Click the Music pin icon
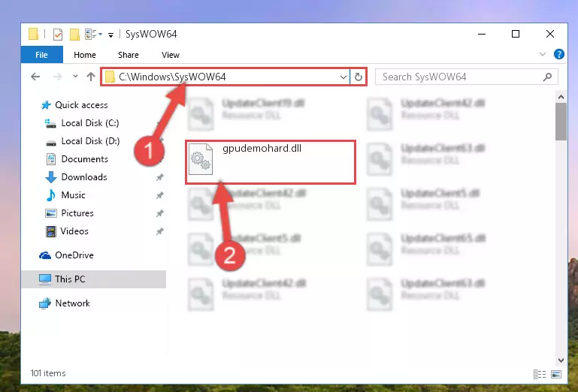 (159, 196)
